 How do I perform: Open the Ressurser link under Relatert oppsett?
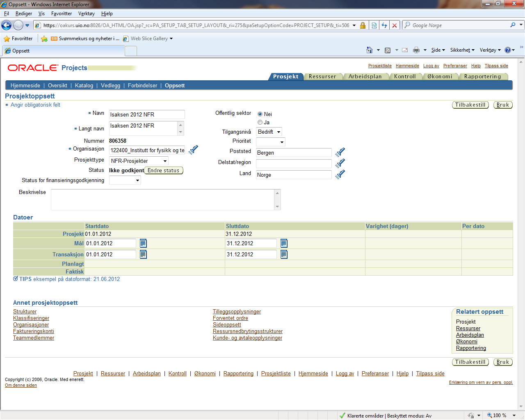click(x=468, y=328)
